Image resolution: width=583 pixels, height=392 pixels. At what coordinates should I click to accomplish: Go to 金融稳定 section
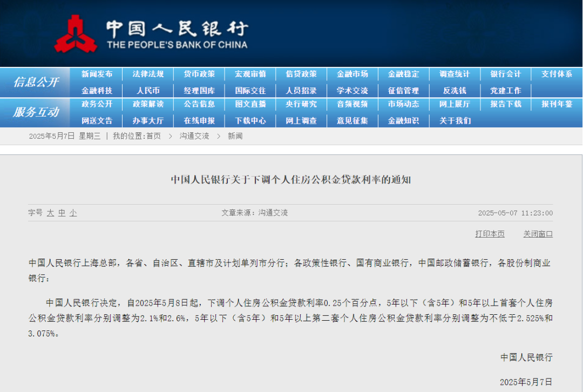[x=403, y=74]
